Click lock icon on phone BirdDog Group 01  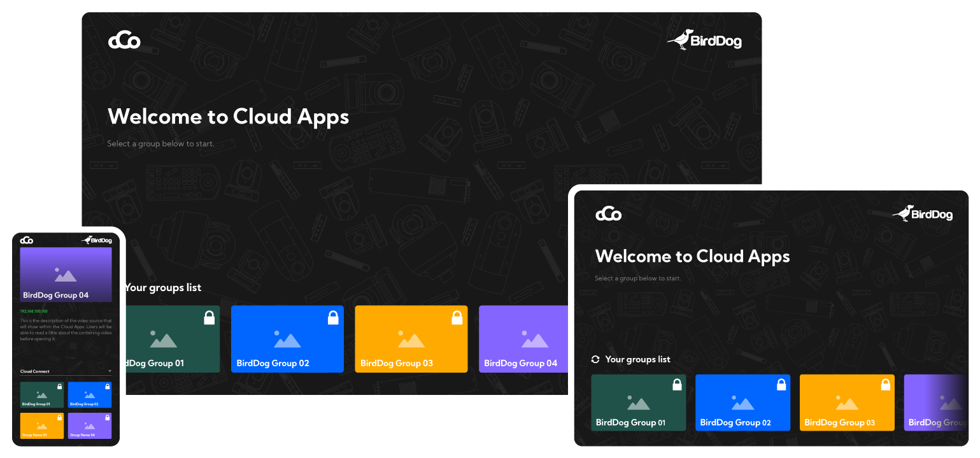59,387
